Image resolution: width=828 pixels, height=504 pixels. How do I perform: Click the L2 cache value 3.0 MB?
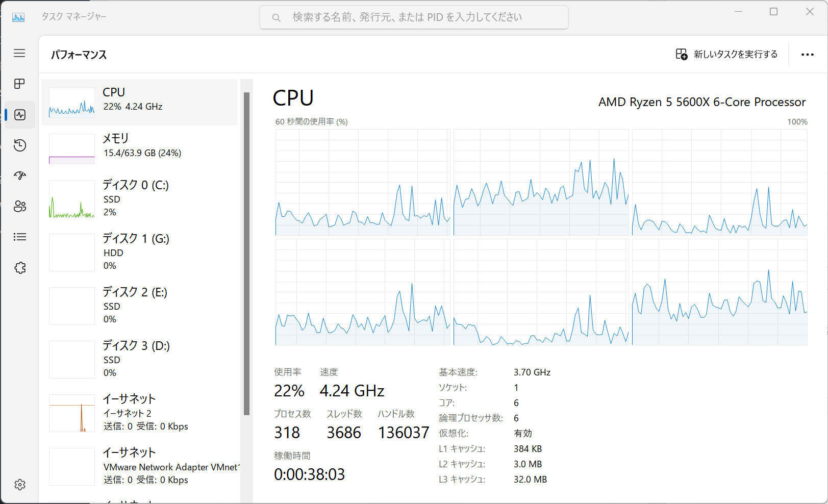tap(528, 464)
